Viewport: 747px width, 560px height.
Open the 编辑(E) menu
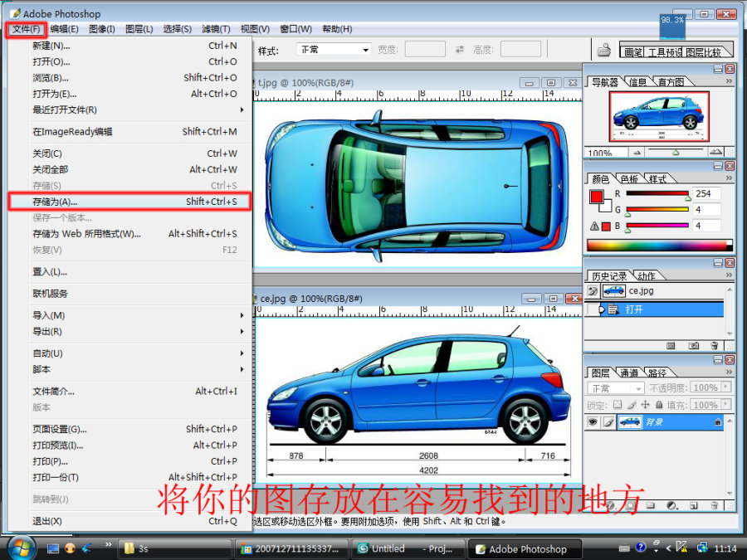[x=64, y=29]
